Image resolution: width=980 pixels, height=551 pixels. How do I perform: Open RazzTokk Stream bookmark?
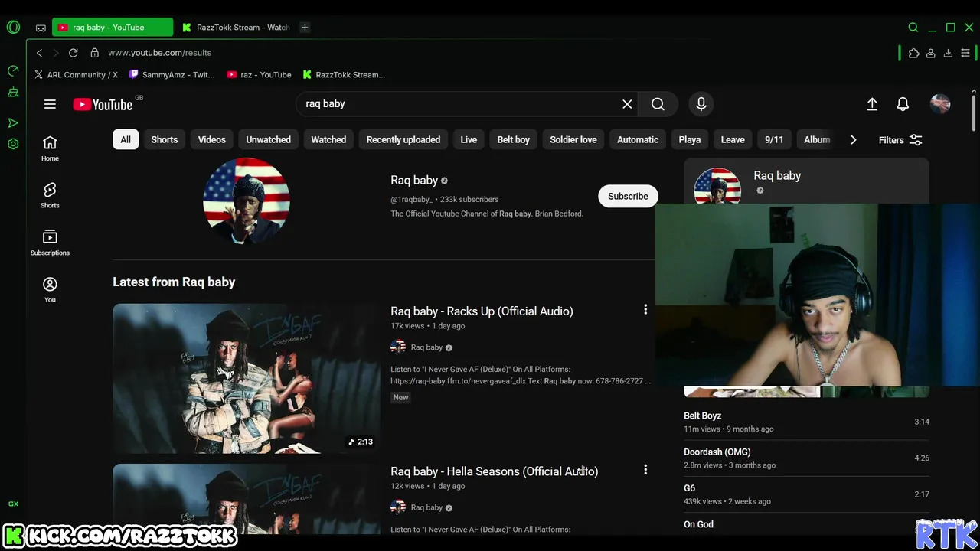pos(344,75)
